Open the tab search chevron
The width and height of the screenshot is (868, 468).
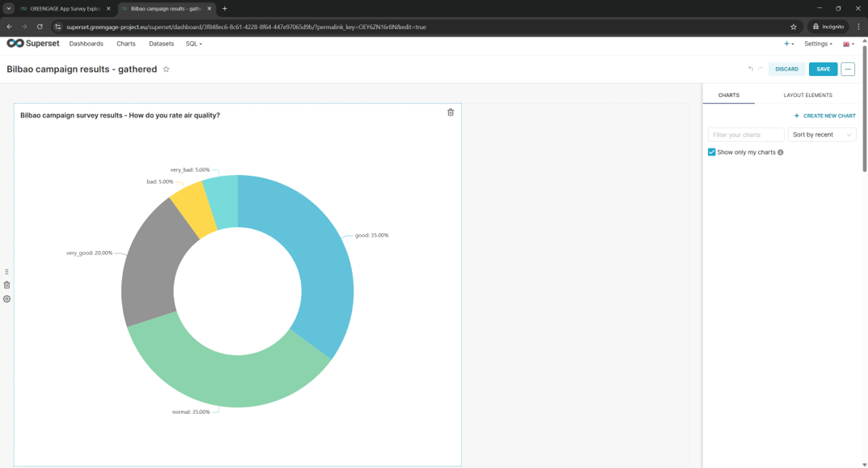(x=9, y=9)
